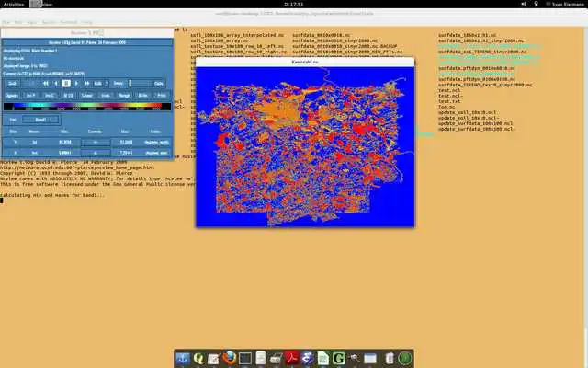The width and height of the screenshot is (588, 368).
Task: Step forward one frame in Ncview
Action: tap(76, 84)
